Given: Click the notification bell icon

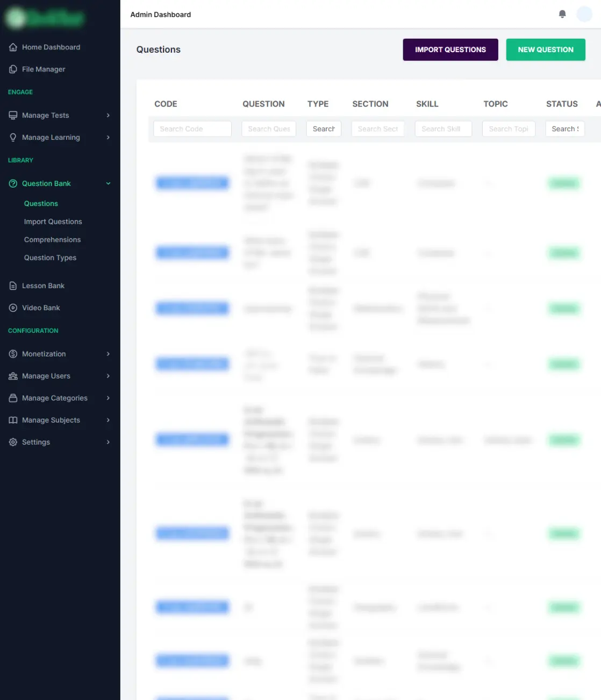Looking at the screenshot, I should tap(562, 14).
